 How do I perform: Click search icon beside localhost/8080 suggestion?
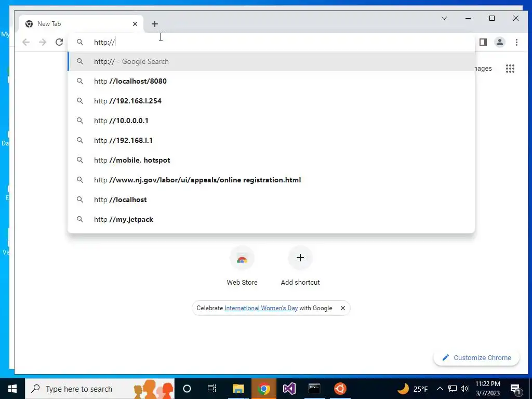pos(79,81)
